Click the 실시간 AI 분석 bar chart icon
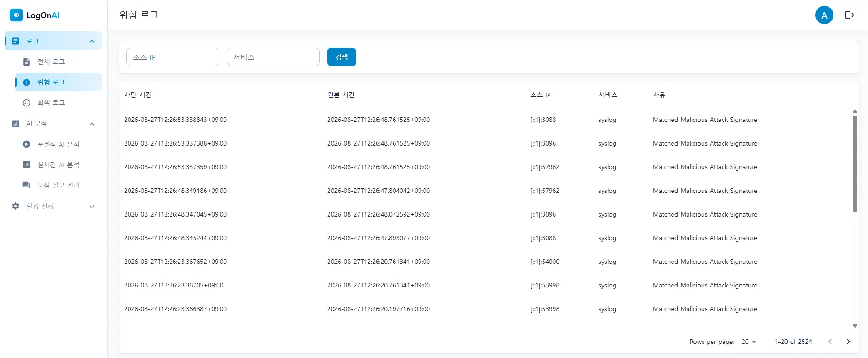868x358 pixels. [26, 165]
